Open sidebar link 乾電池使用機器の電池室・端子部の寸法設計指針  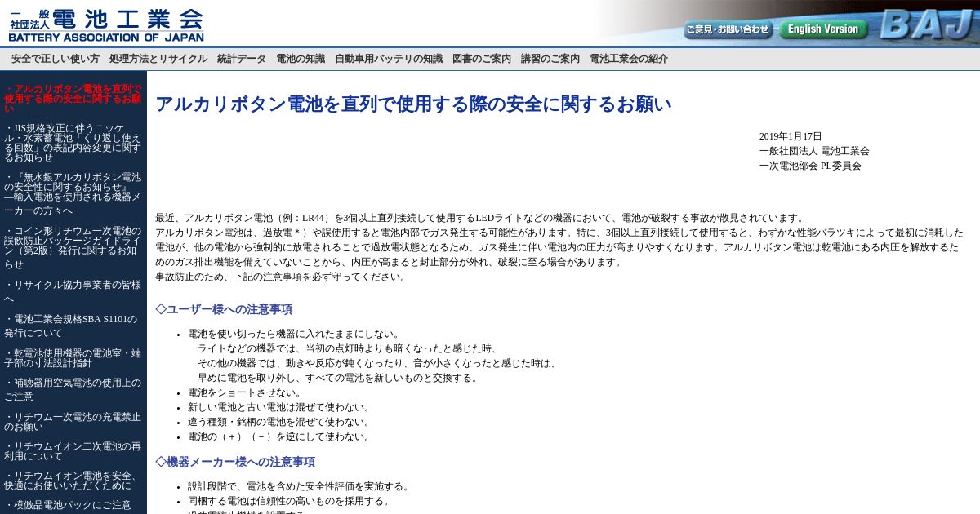pyautogui.click(x=73, y=357)
